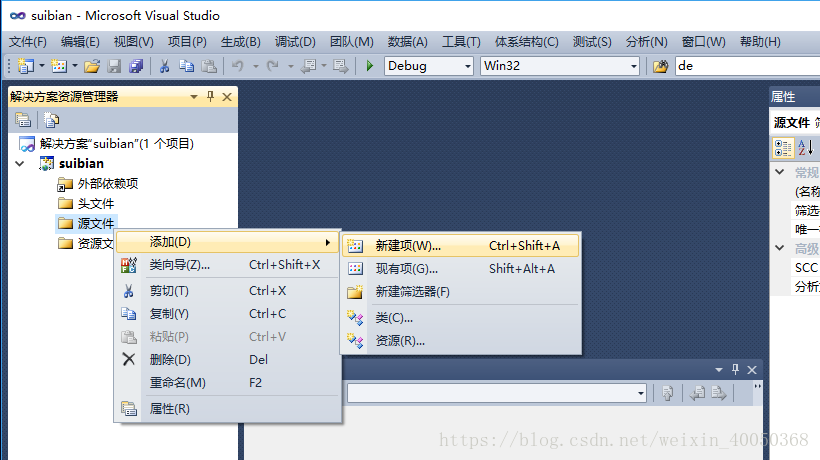This screenshot has height=460, width=820.
Task: Choose 类(C)... from the submenu
Action: [x=460, y=318]
